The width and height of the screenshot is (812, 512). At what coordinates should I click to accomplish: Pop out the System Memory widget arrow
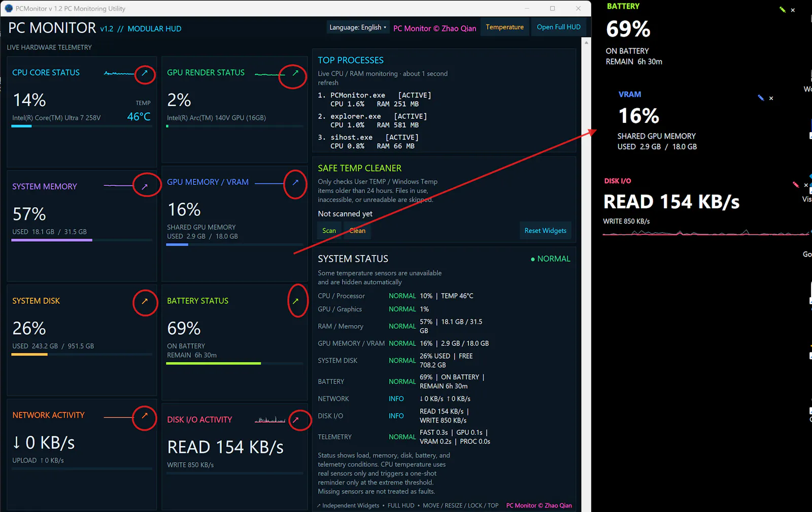pos(145,187)
